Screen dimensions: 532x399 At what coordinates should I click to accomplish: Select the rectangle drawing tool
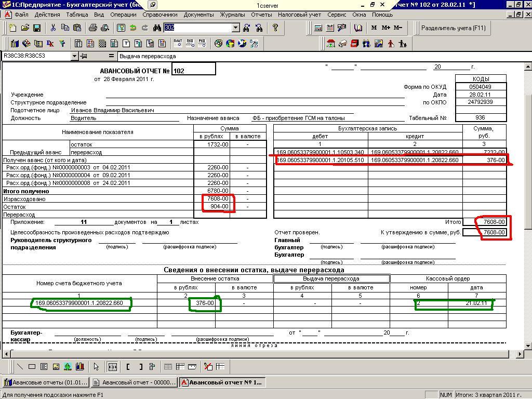(32, 367)
